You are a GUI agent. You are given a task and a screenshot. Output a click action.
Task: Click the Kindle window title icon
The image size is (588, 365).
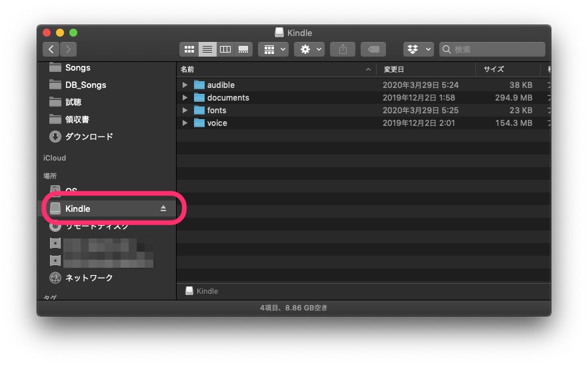[279, 33]
